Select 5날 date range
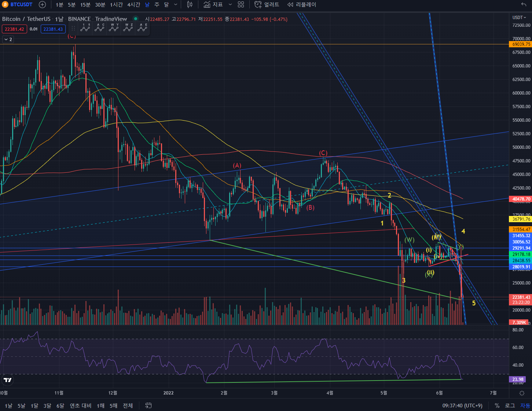The image size is (532, 411). point(21,406)
